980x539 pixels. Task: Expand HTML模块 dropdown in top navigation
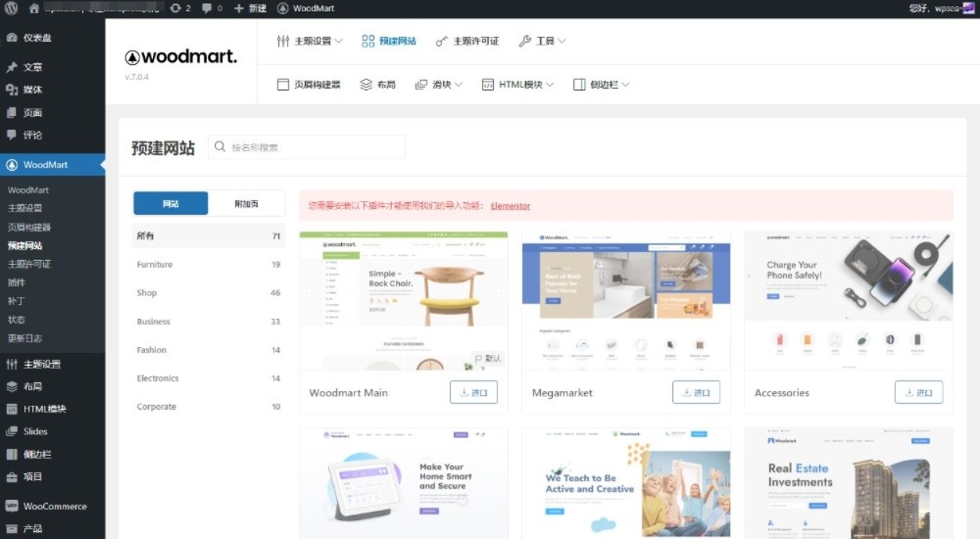coord(517,85)
